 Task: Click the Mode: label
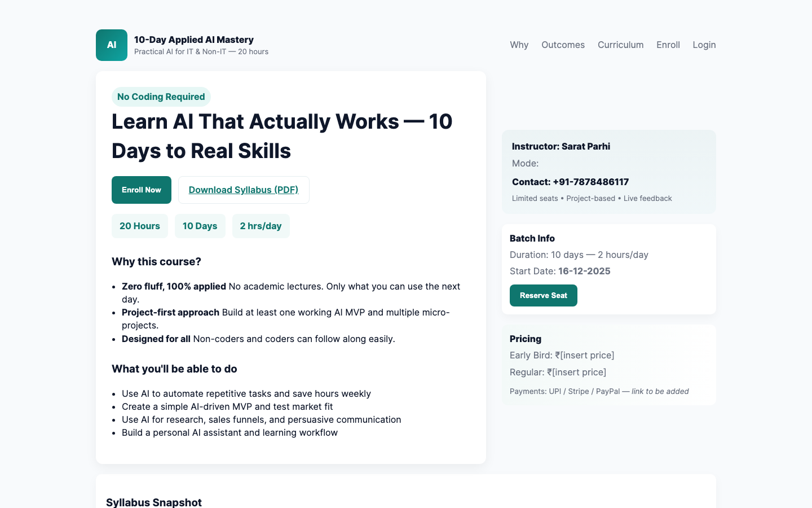coord(526,163)
